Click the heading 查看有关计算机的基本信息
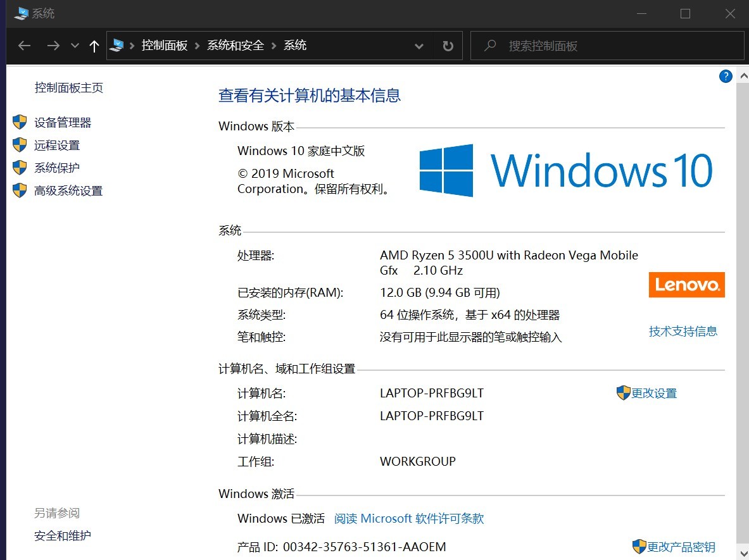This screenshot has height=560, width=749. click(x=310, y=96)
